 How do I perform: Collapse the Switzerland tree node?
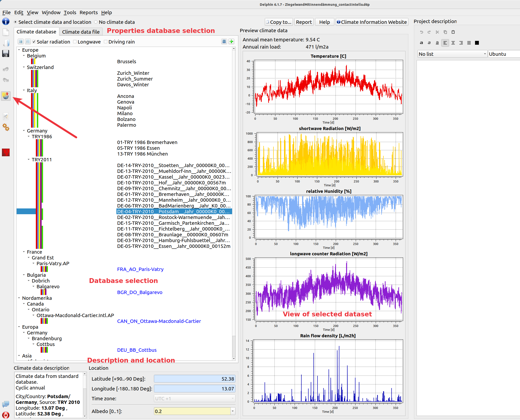click(24, 67)
